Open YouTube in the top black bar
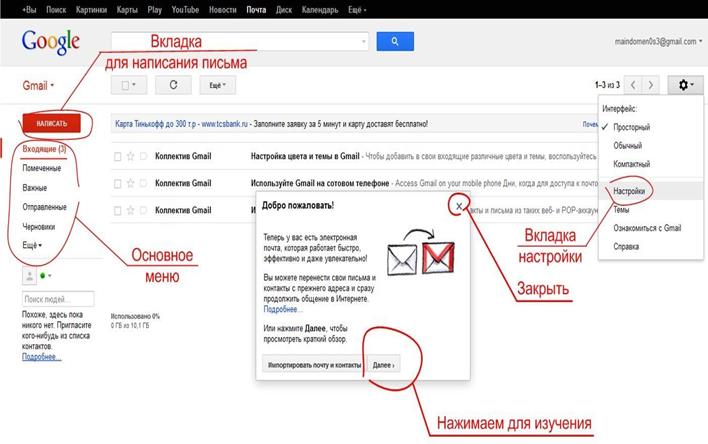This screenshot has height=444, width=708. point(185,9)
